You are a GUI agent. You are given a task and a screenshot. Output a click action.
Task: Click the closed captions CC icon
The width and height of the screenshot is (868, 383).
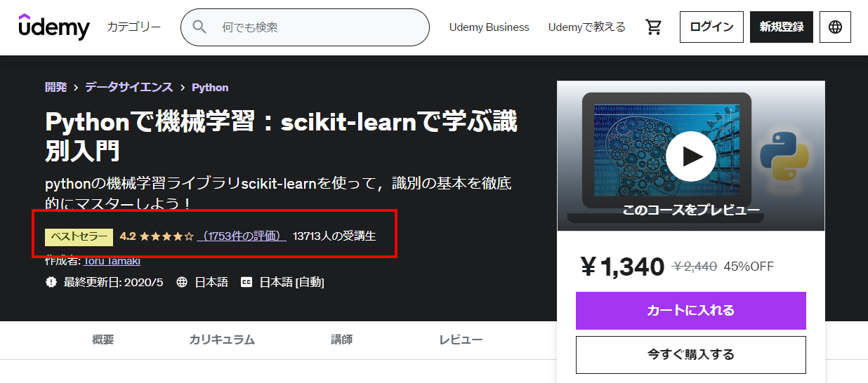click(x=246, y=282)
